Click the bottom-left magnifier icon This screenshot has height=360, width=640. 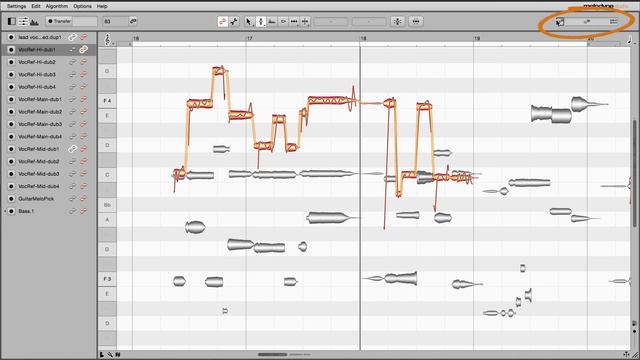(x=110, y=355)
